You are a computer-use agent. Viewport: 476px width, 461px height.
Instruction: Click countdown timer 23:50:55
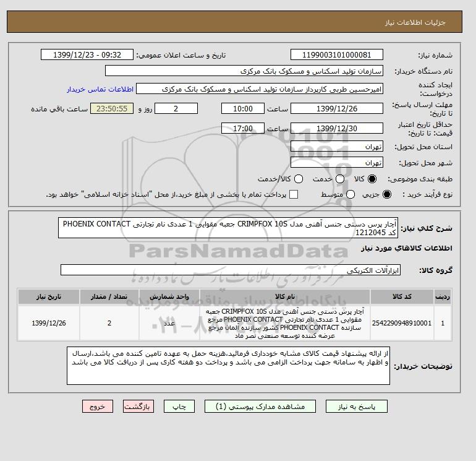(x=112, y=108)
